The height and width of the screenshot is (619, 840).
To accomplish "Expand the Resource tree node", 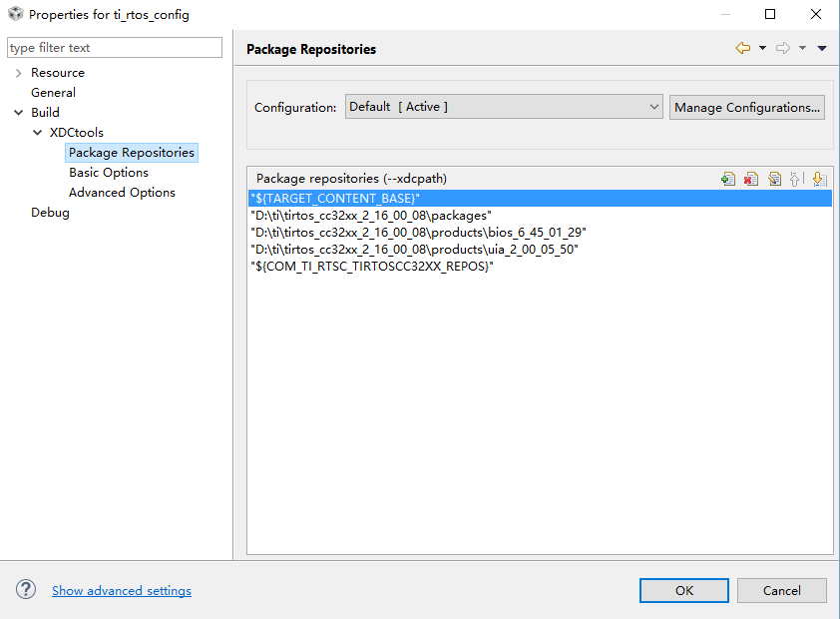I will pos(18,73).
